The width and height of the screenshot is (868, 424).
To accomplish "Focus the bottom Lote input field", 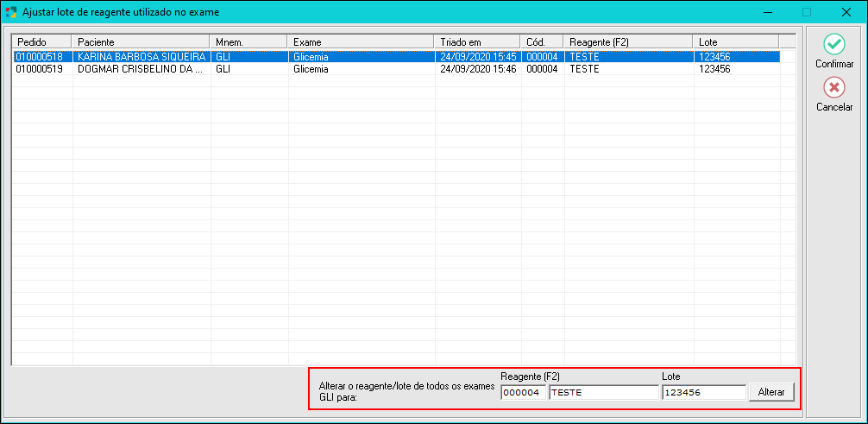I will point(704,392).
